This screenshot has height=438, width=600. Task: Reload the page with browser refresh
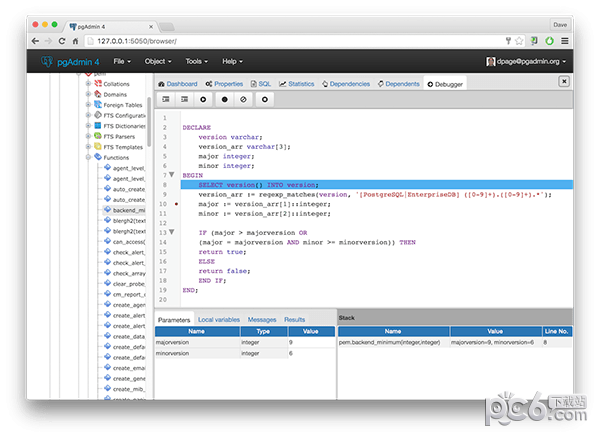click(62, 41)
